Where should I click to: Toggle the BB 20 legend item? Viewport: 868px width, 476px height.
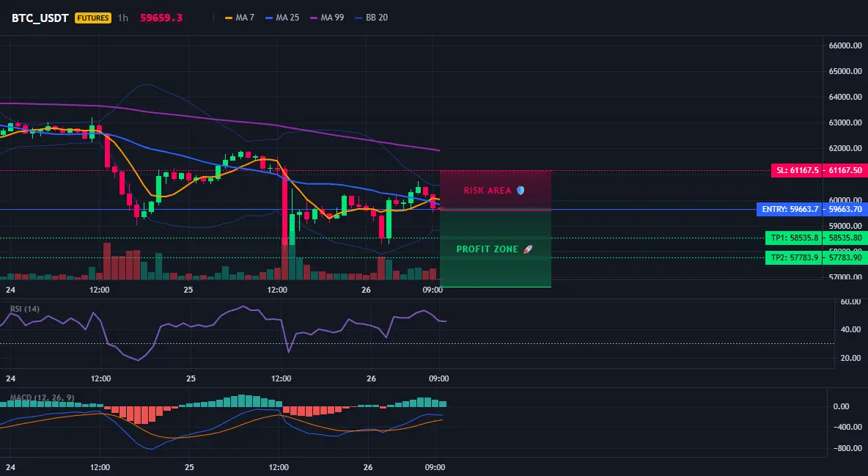tap(372, 18)
